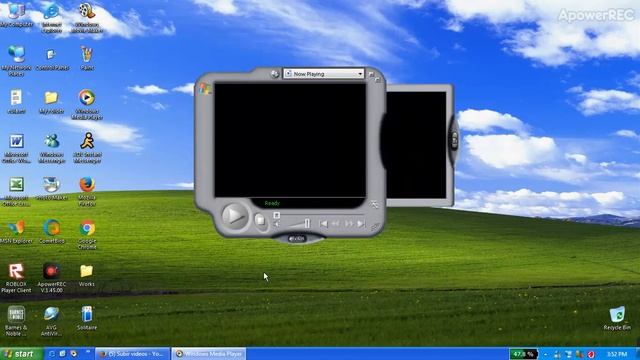This screenshot has height=360, width=640.
Task: Select the Windows Media Player desktop shortcut
Action: (87, 104)
